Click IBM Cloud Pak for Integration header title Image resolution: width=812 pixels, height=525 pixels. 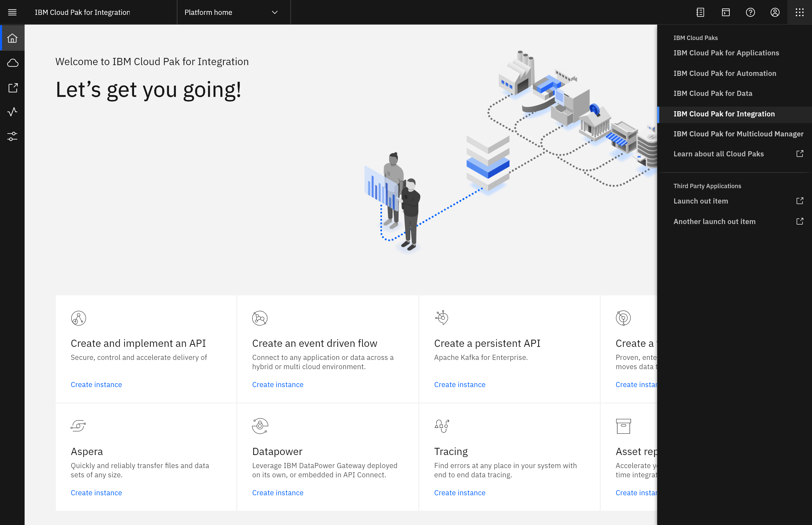[82, 12]
